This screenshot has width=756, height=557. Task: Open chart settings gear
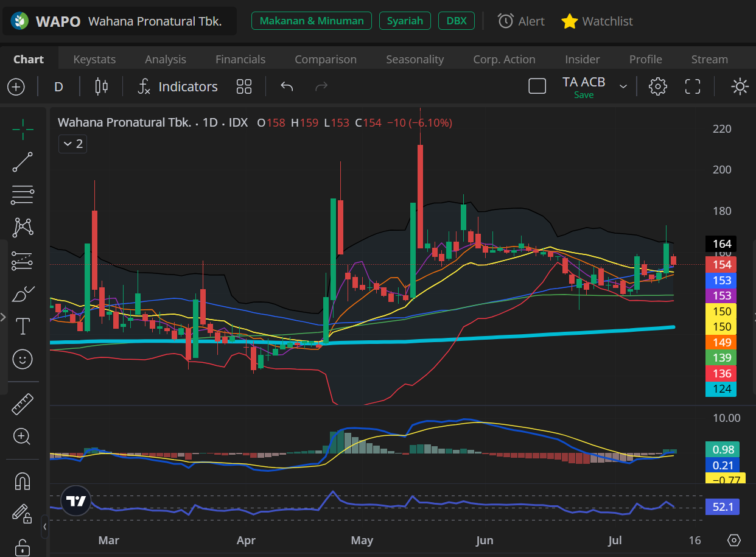658,86
